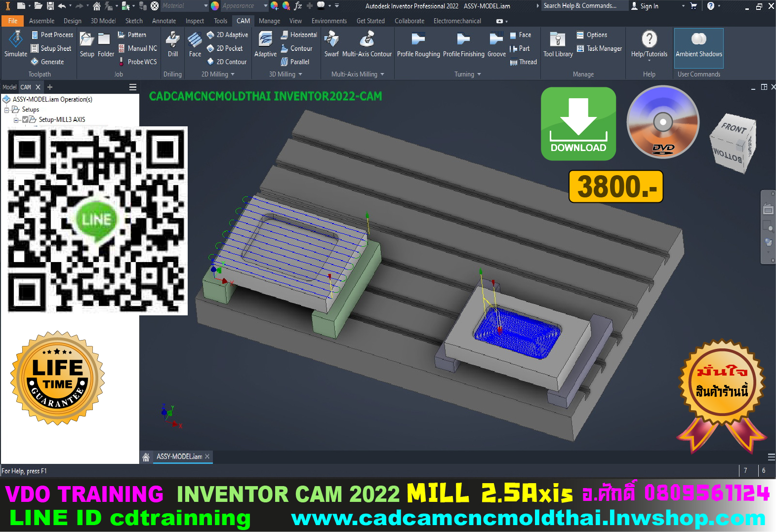
Task: Launch the Simulate toolpath tool
Action: [15, 44]
